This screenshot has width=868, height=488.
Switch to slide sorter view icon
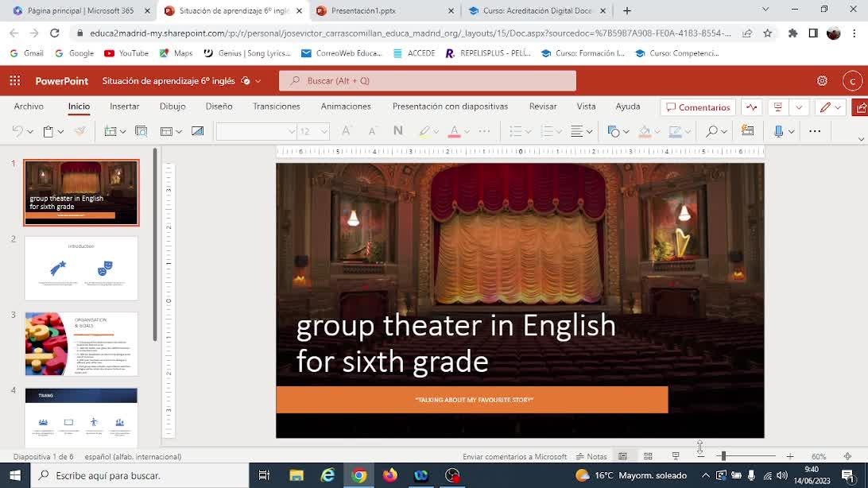tap(648, 456)
